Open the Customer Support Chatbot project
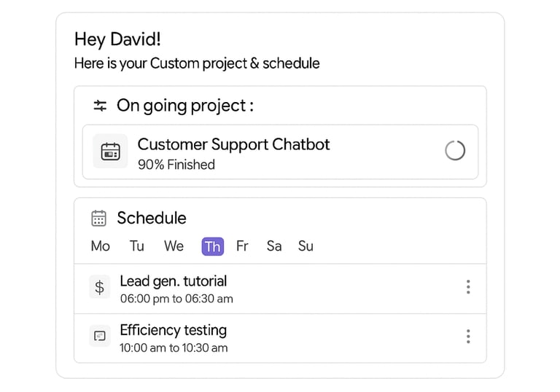 [233, 145]
